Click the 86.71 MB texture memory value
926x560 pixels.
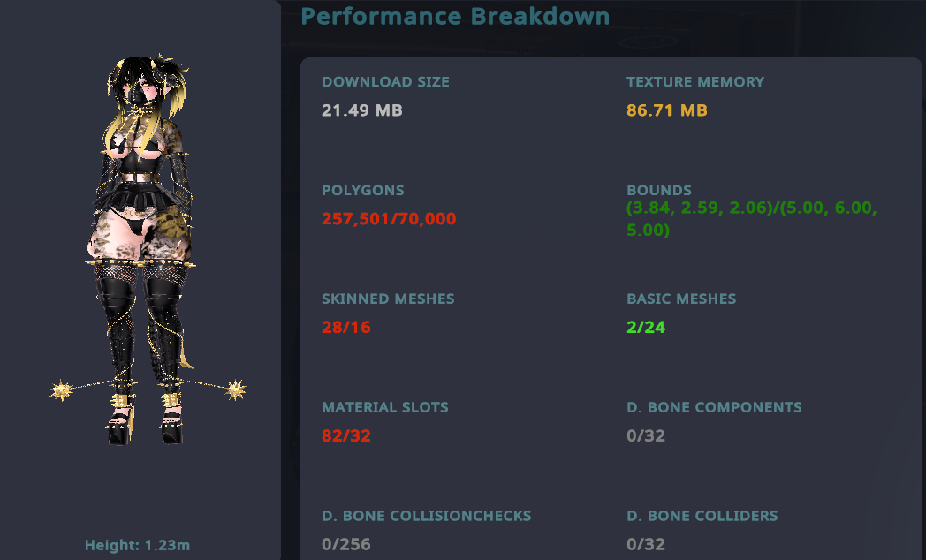point(667,110)
